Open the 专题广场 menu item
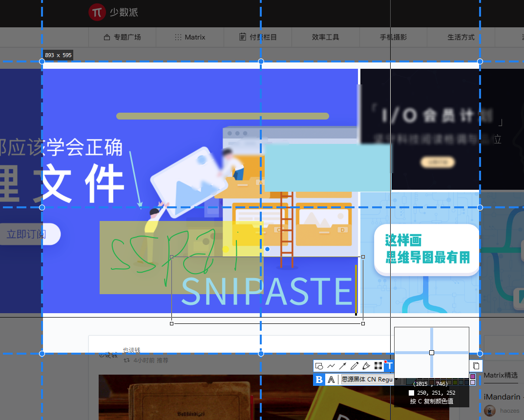 point(126,37)
